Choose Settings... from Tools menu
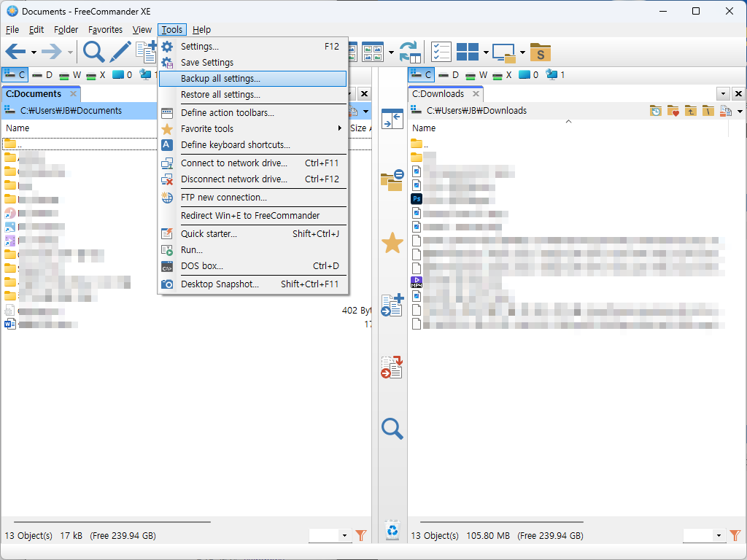The height and width of the screenshot is (560, 747). [x=252, y=46]
